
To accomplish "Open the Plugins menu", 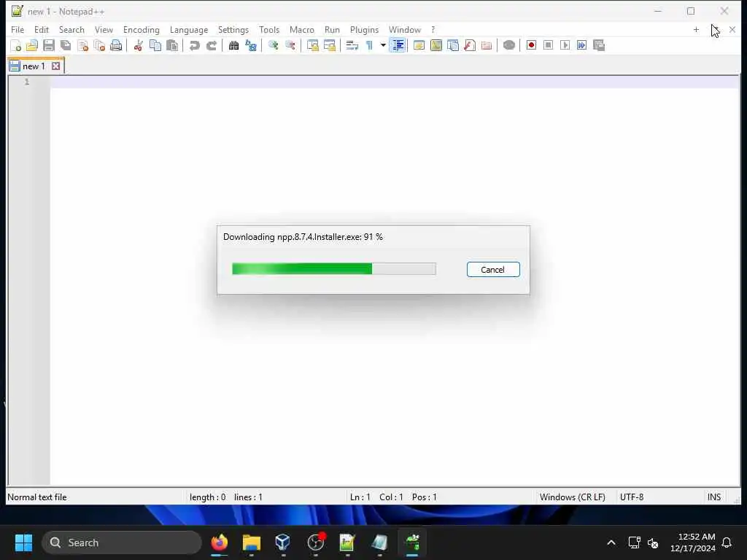I will (364, 29).
